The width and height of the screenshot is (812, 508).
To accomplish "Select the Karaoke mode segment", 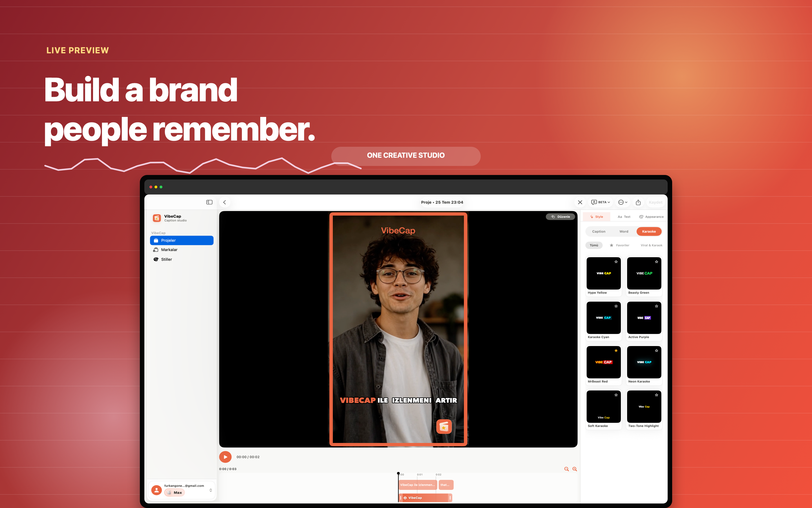I will pos(649,231).
